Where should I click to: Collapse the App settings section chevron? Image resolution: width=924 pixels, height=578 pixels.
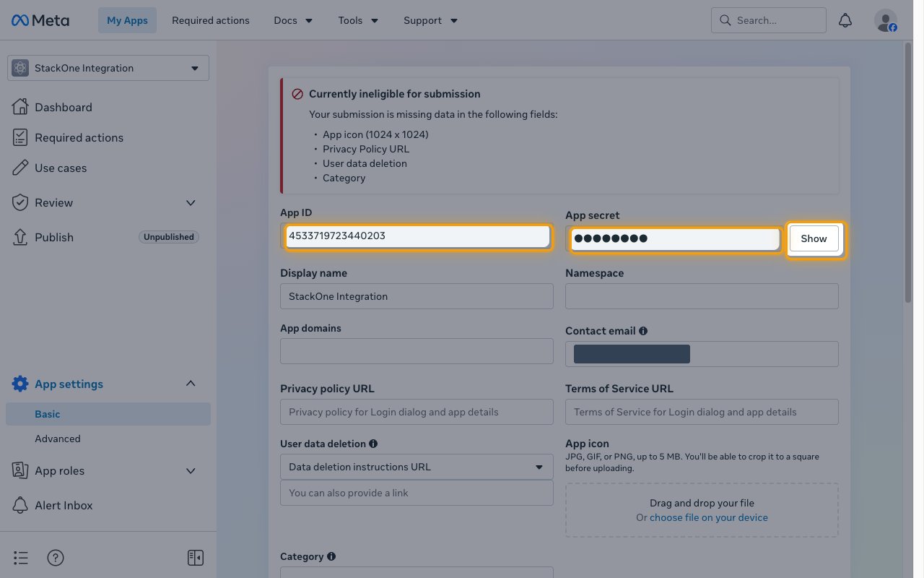(191, 384)
